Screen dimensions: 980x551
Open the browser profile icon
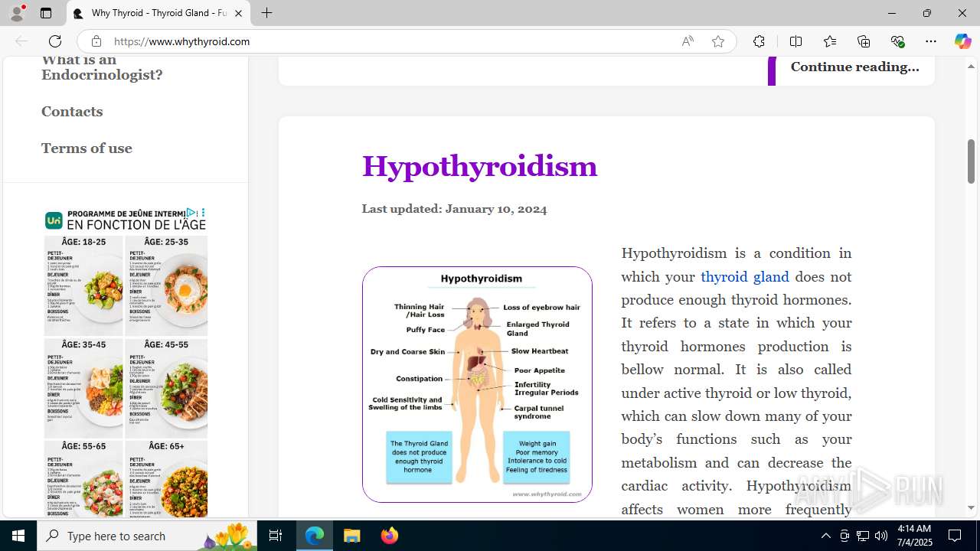click(17, 13)
